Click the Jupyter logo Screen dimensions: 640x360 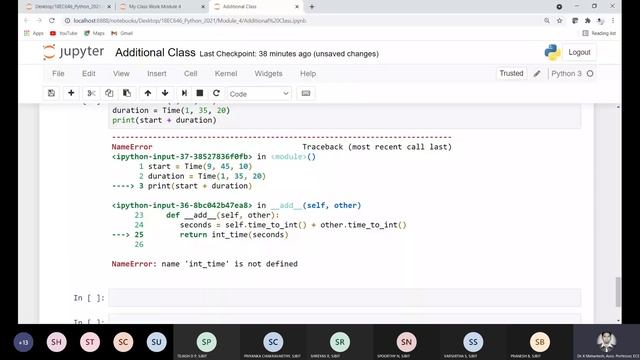[x=73, y=52]
